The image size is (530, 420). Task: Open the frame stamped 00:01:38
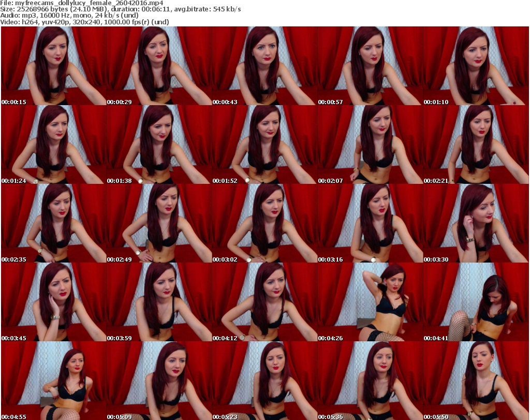pyautogui.click(x=159, y=144)
